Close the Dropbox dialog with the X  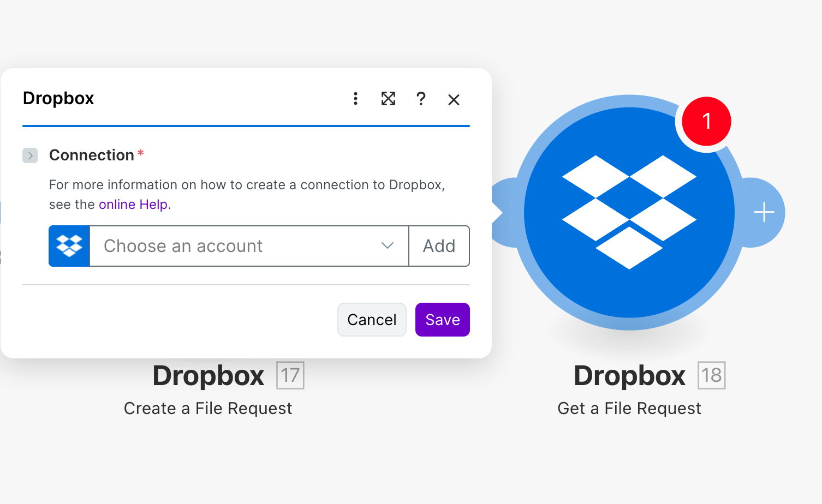(454, 100)
